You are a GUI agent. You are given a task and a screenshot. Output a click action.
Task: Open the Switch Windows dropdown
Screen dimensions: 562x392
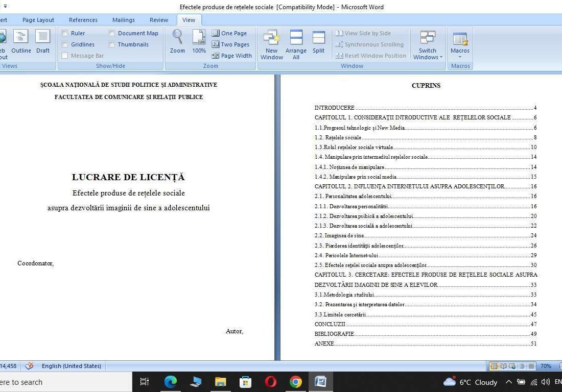tap(427, 44)
